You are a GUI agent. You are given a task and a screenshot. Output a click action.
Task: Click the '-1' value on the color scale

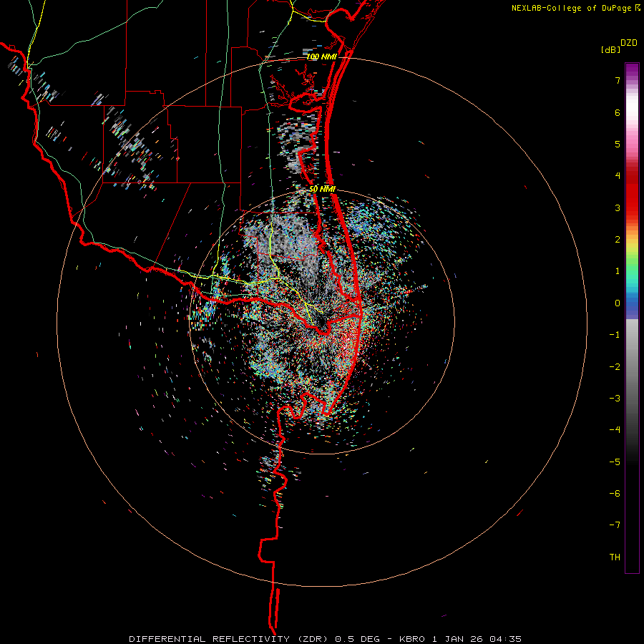pos(615,335)
